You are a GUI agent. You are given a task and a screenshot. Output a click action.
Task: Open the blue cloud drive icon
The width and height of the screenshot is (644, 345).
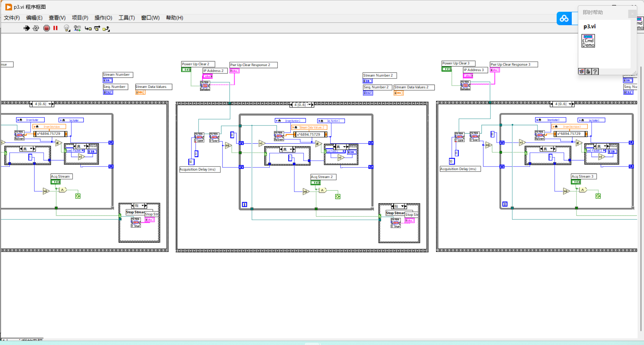click(564, 18)
